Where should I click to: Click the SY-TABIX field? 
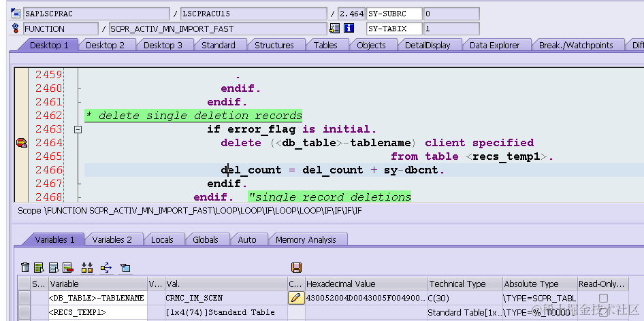[x=394, y=29]
